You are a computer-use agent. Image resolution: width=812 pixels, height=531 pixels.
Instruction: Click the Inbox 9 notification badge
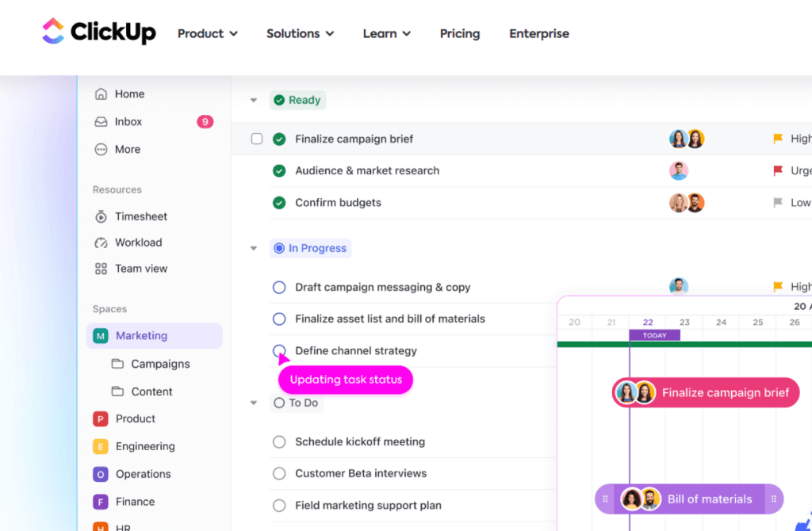(x=205, y=121)
